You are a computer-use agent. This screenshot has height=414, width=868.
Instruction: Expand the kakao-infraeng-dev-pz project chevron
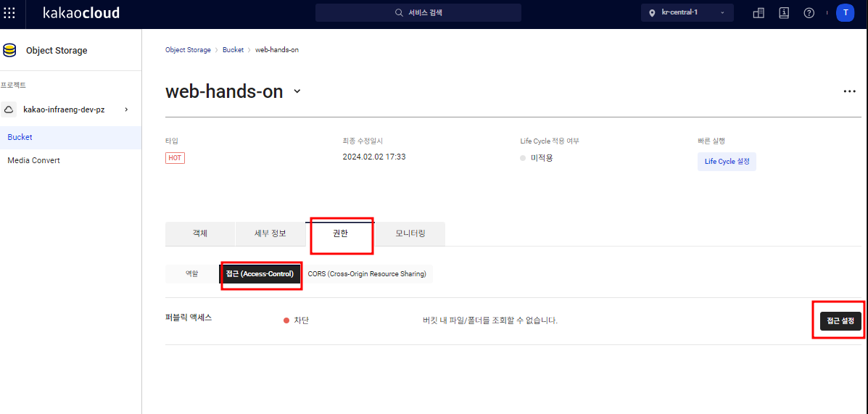pyautogui.click(x=126, y=109)
